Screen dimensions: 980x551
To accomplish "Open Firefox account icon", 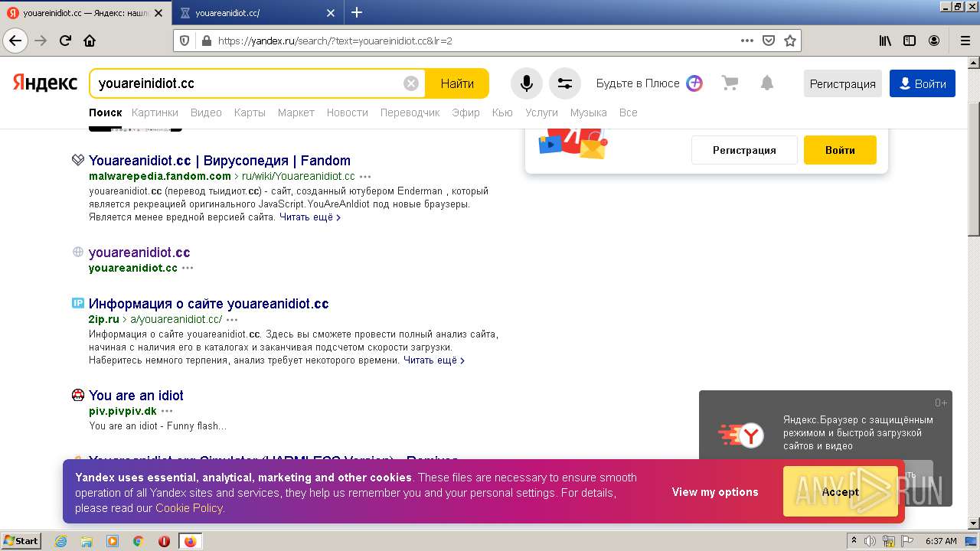I will [x=934, y=41].
